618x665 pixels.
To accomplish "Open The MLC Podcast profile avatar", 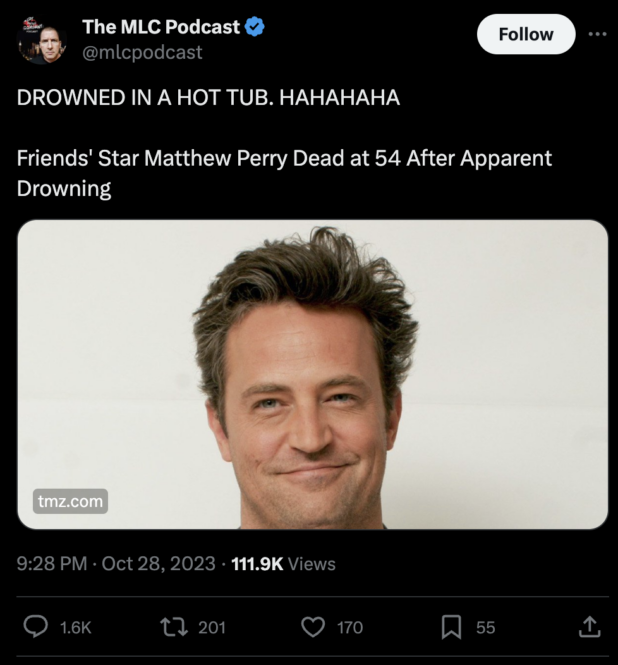I will [x=41, y=40].
